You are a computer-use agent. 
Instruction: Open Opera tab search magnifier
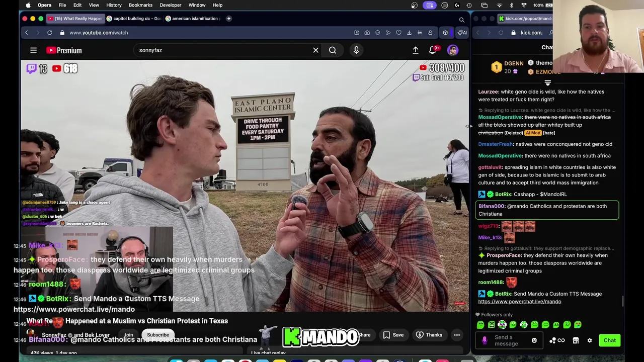461,20
